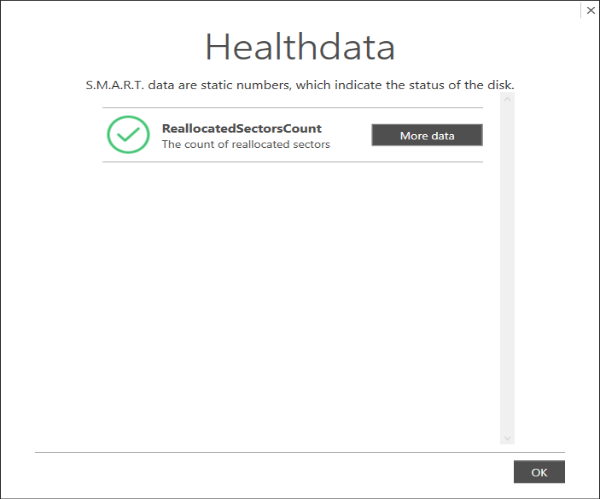Select the ReallocatedSectorsCount list row
This screenshot has height=499, width=601.
[x=292, y=135]
